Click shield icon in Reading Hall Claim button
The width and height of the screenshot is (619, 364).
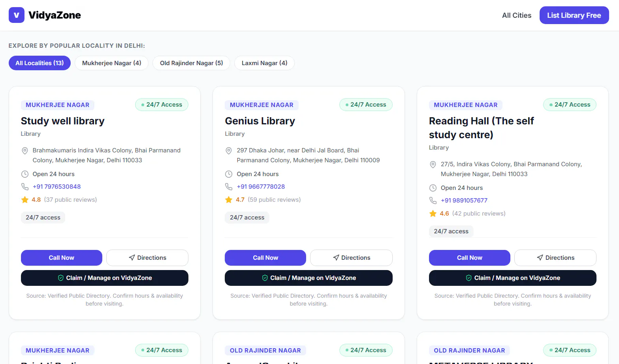[469, 278]
